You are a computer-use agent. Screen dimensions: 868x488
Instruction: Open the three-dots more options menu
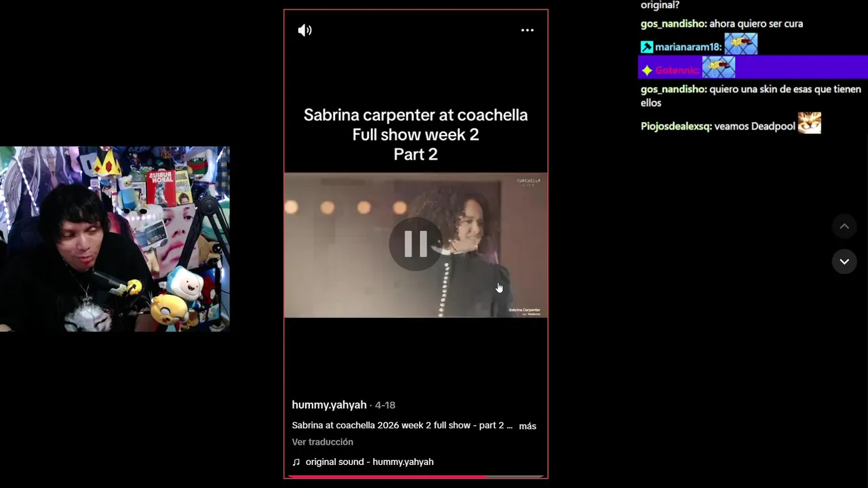pos(527,30)
